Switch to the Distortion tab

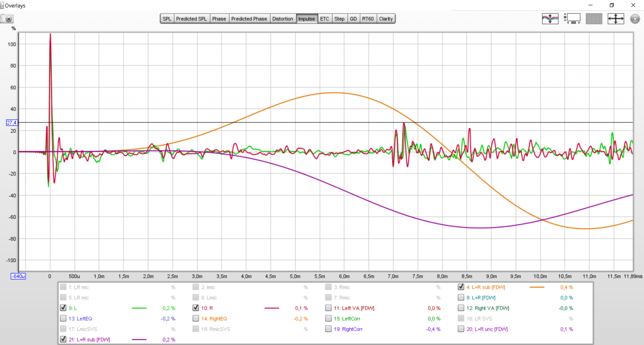pos(282,19)
